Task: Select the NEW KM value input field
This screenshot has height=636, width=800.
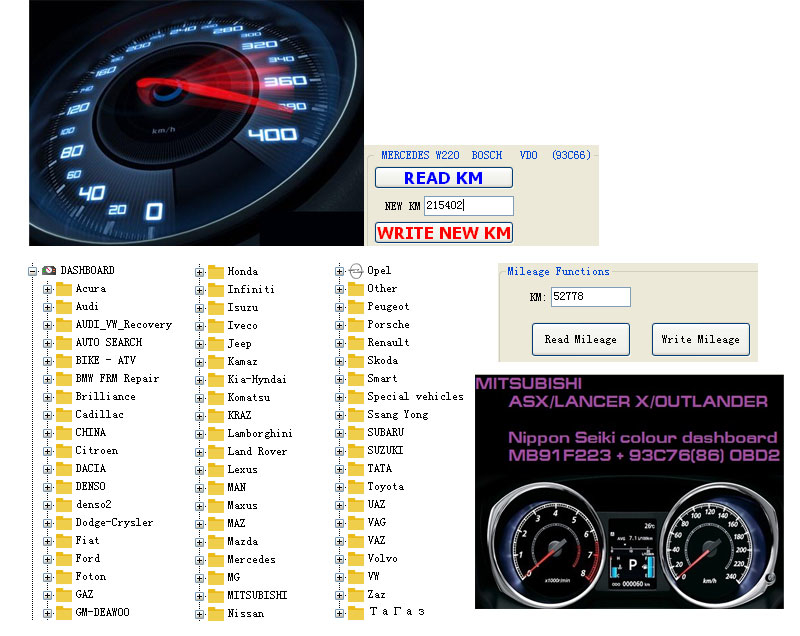Action: tap(468, 206)
